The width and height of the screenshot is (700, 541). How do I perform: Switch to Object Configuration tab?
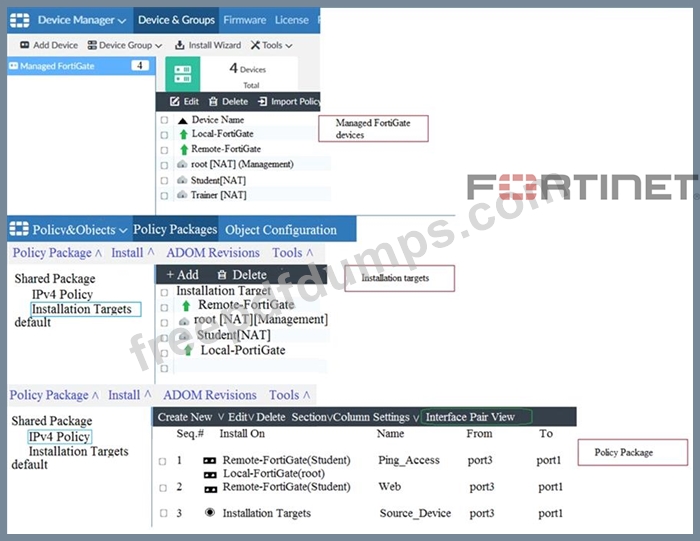click(x=281, y=230)
